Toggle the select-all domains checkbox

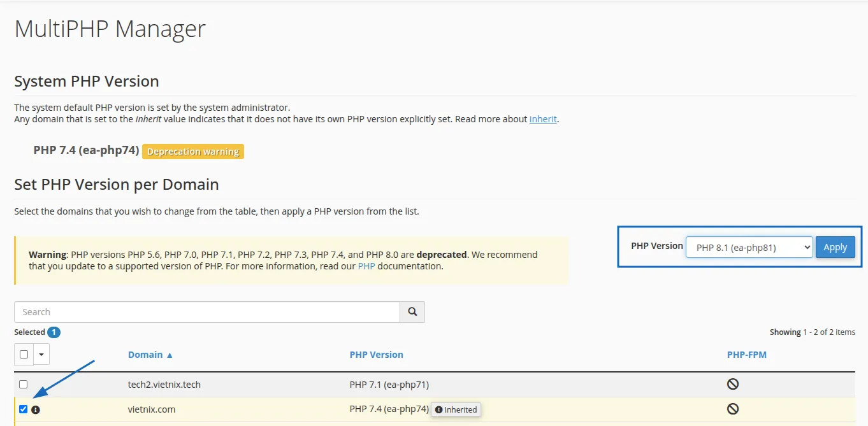point(24,355)
